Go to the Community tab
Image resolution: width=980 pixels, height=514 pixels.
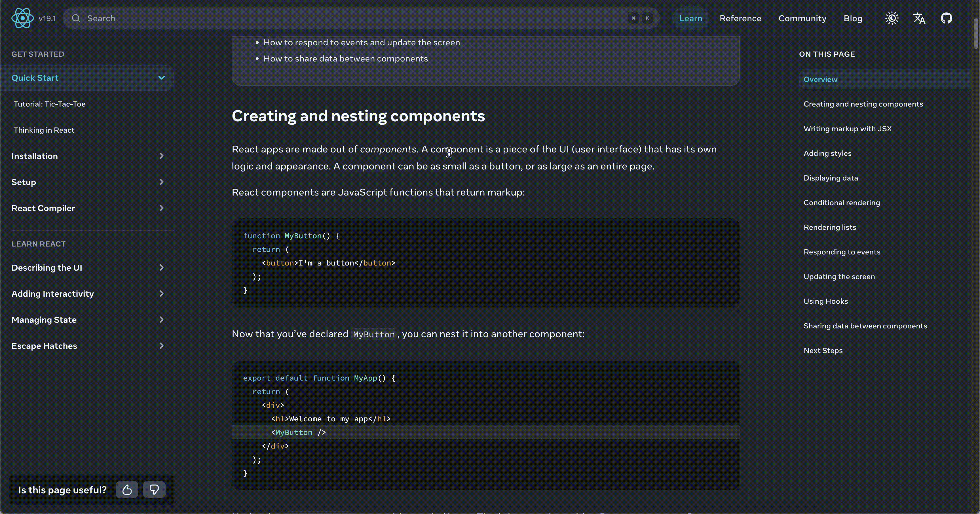click(802, 18)
